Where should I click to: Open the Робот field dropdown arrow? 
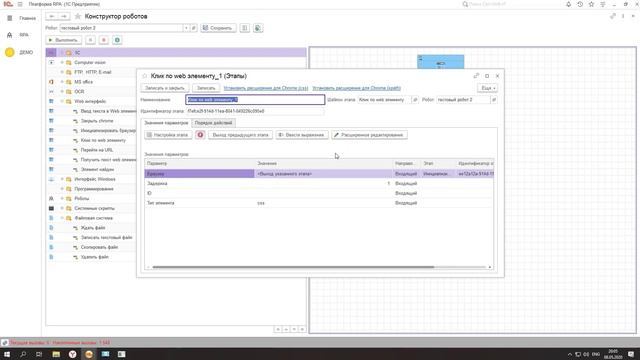[x=186, y=28]
